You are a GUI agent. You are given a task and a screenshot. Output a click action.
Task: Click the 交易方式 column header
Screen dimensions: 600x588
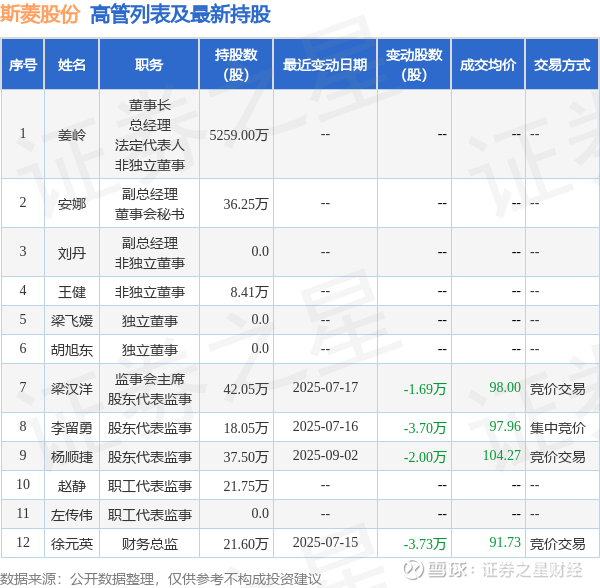pyautogui.click(x=562, y=65)
